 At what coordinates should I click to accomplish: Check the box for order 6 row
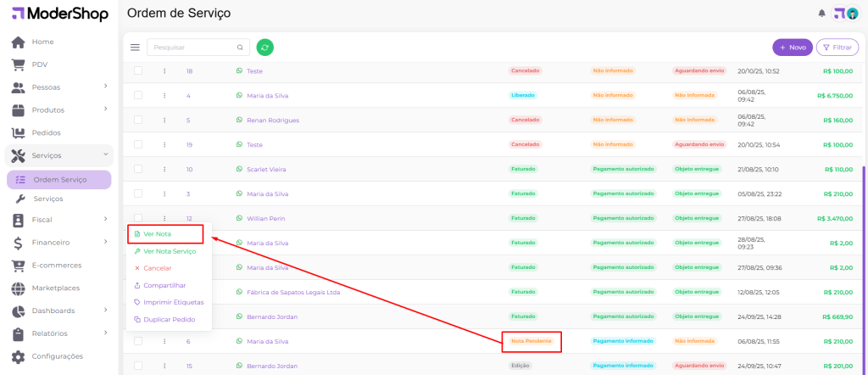click(x=138, y=341)
